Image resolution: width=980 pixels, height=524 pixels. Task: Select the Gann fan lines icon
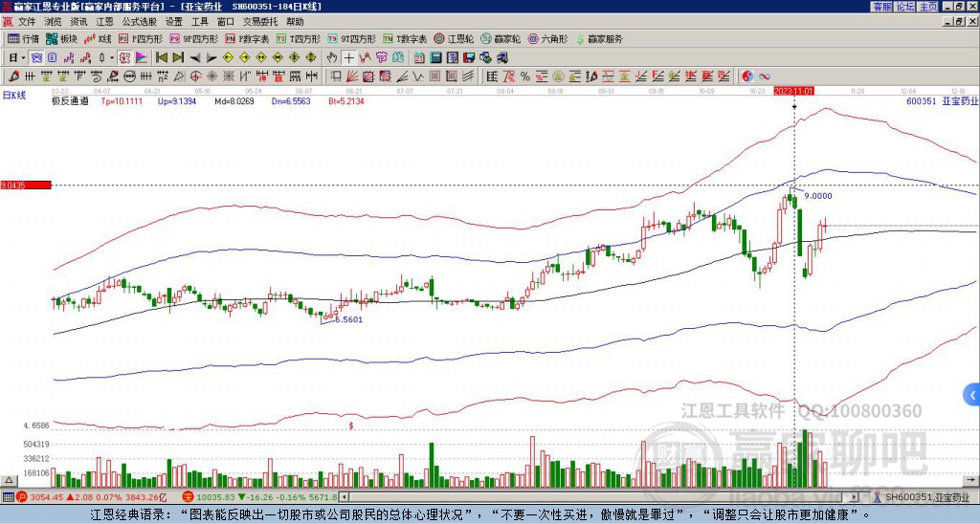[x=352, y=76]
